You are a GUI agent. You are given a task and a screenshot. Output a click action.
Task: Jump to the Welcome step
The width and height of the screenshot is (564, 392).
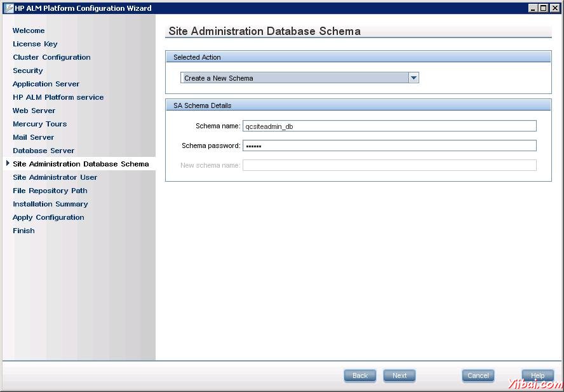(29, 30)
